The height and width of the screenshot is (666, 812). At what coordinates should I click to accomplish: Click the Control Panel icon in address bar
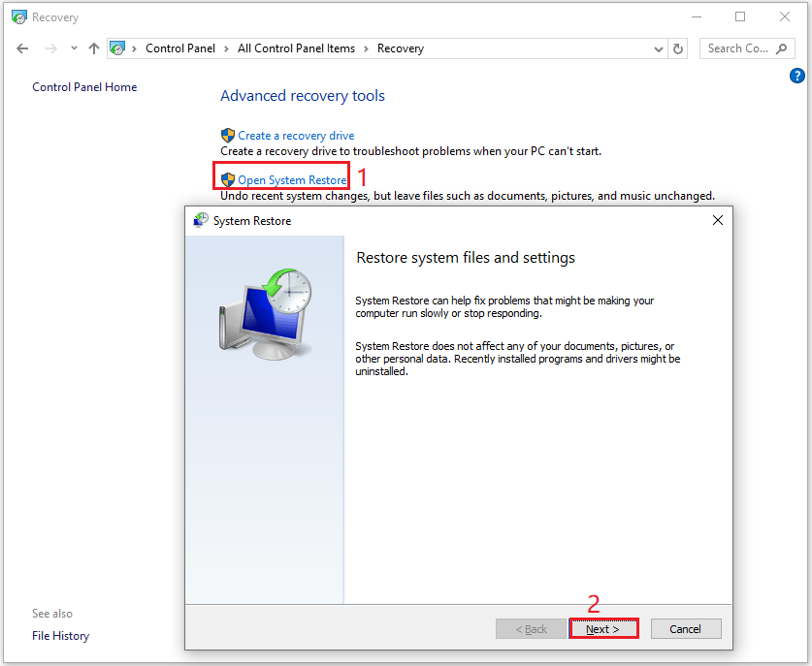tap(116, 48)
